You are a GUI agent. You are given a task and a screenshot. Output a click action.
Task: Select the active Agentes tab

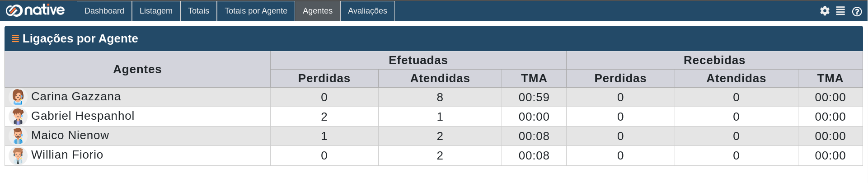(x=318, y=11)
